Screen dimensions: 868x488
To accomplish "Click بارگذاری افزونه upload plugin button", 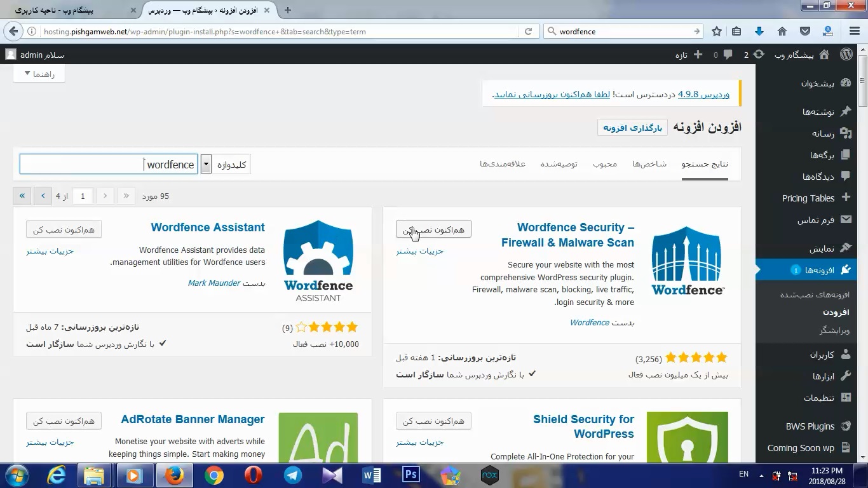I will coord(632,128).
